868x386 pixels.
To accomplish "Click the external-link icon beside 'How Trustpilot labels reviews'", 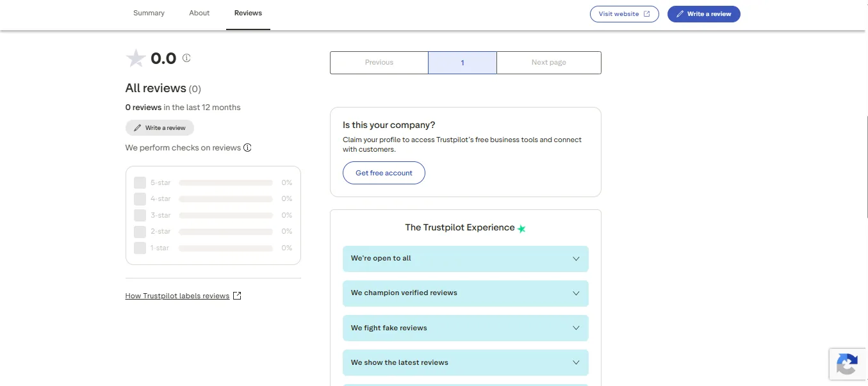I will click(x=237, y=296).
